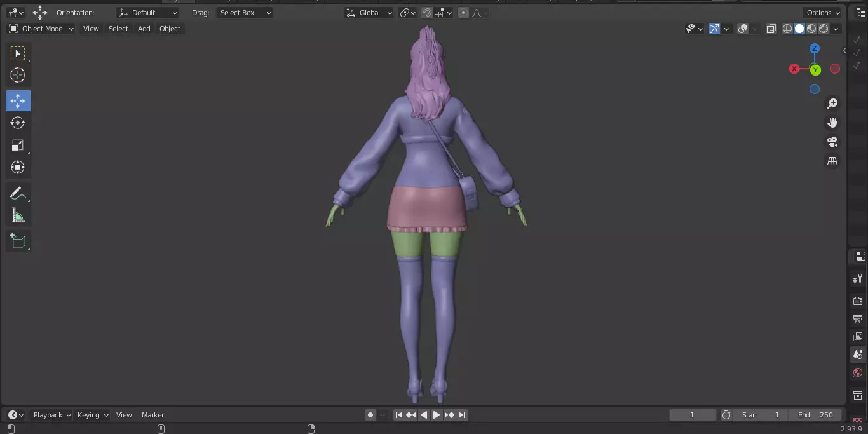Expand the shading options dropdown arrow
This screenshot has width=868, height=434.
(x=836, y=29)
